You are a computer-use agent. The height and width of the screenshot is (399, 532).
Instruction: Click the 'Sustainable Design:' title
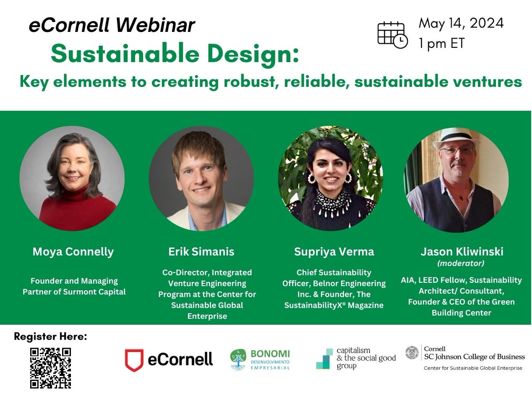[175, 54]
